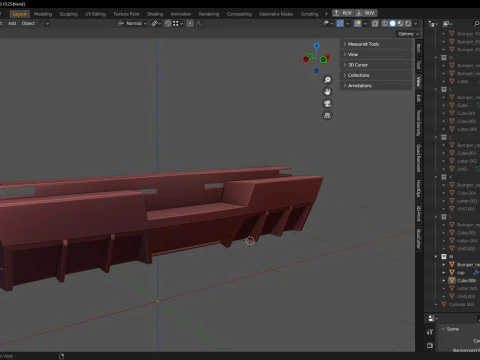
Task: Select the cap object in outliner
Action: pos(461,272)
